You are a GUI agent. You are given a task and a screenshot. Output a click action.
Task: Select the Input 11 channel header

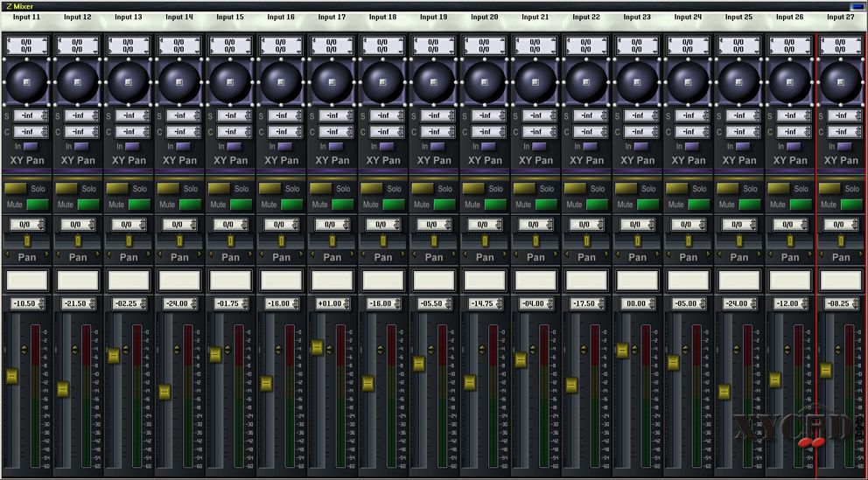pyautogui.click(x=26, y=17)
